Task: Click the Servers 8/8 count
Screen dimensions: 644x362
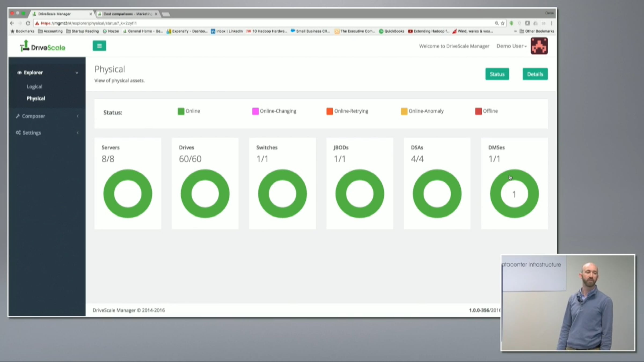Action: pyautogui.click(x=108, y=159)
